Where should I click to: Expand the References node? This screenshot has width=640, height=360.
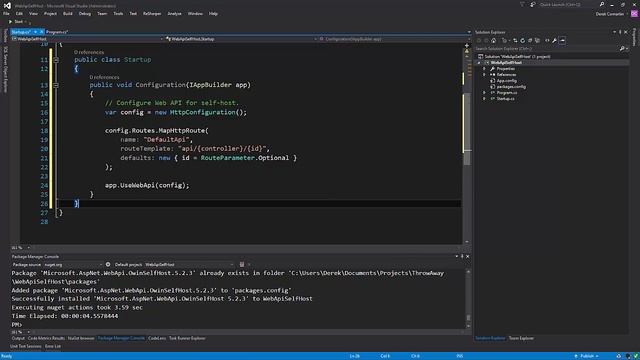click(484, 75)
